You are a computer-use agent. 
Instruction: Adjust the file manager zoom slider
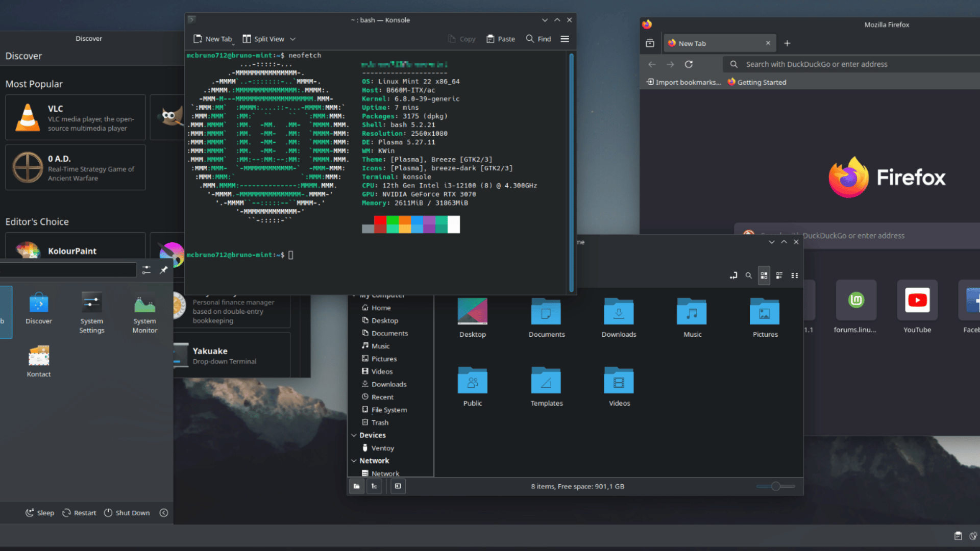(x=776, y=486)
